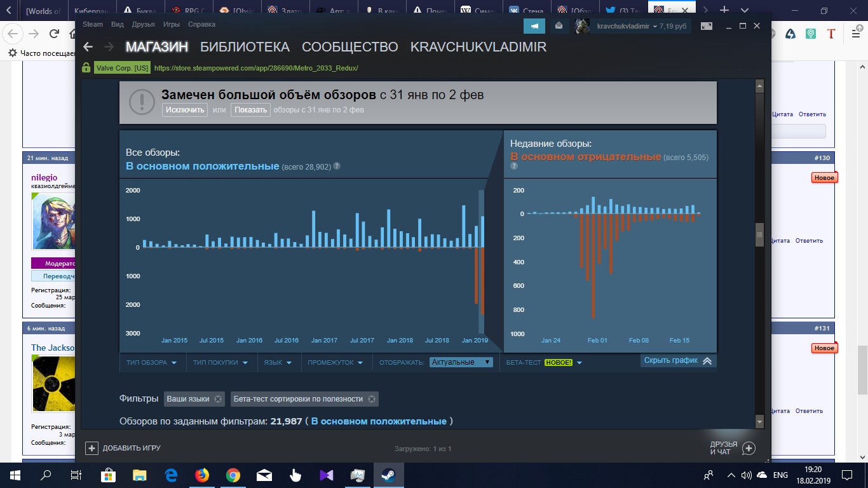Open the Windows notification center
Image resolution: width=868 pixels, height=488 pixels.
click(847, 475)
